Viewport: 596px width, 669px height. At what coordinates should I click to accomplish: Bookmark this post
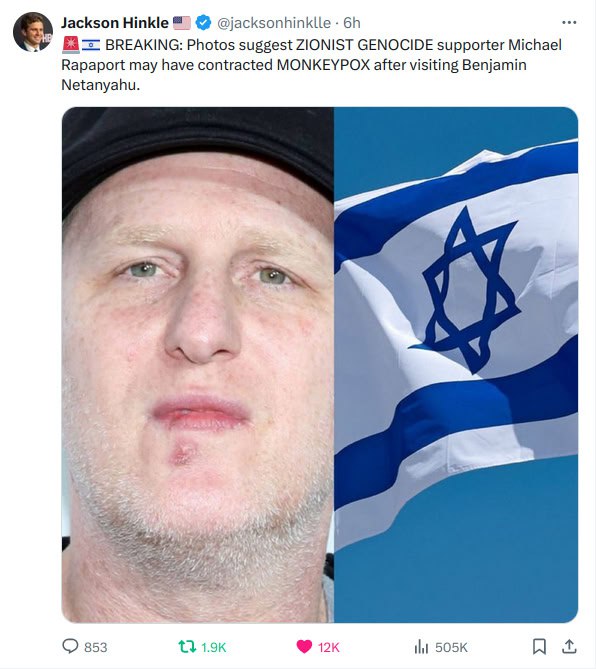539,646
